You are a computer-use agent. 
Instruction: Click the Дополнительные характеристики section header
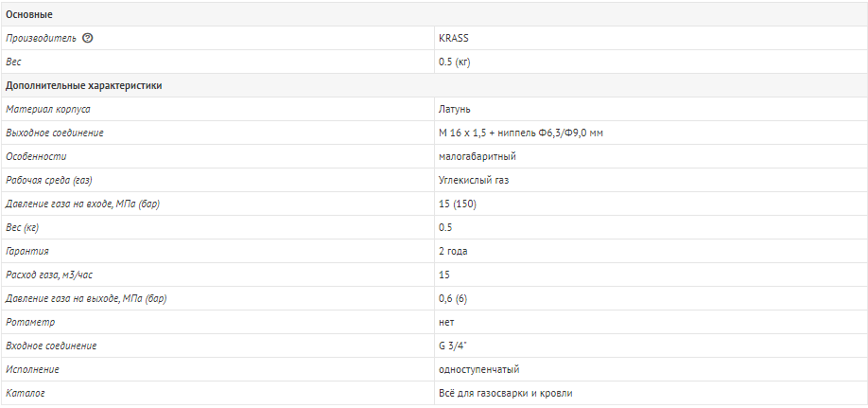pyautogui.click(x=84, y=86)
